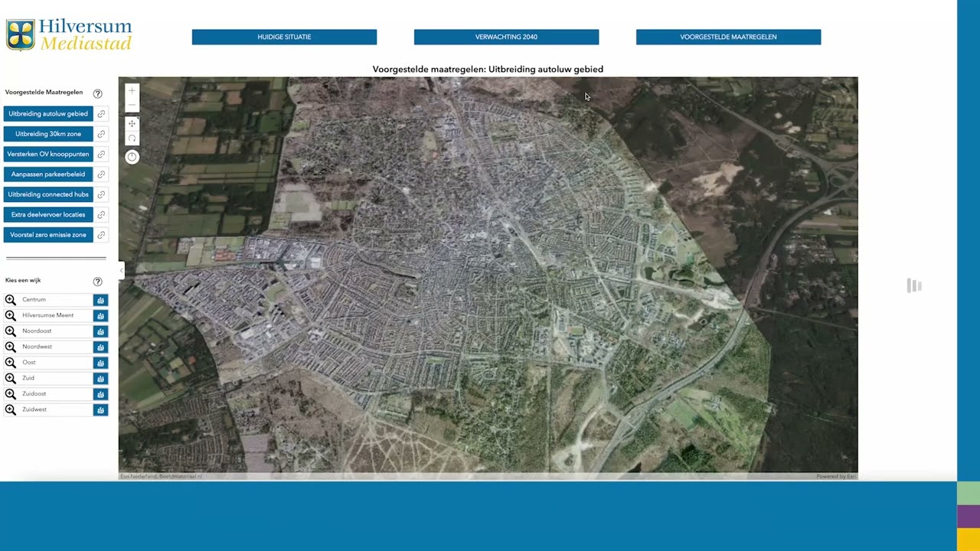Screen dimensions: 980x551
Task: Select Aanpassen parkeerbeleid measure
Action: click(x=48, y=174)
